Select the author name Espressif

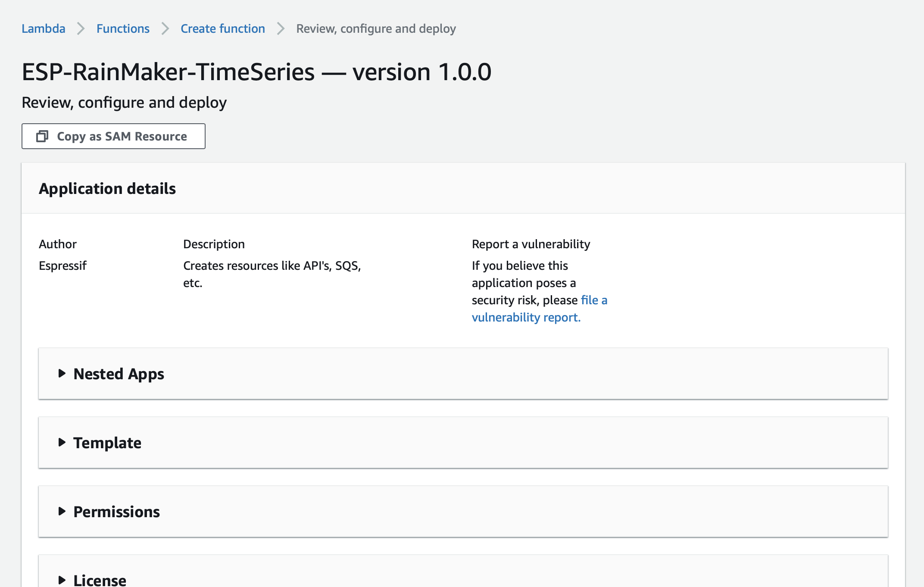pyautogui.click(x=62, y=265)
